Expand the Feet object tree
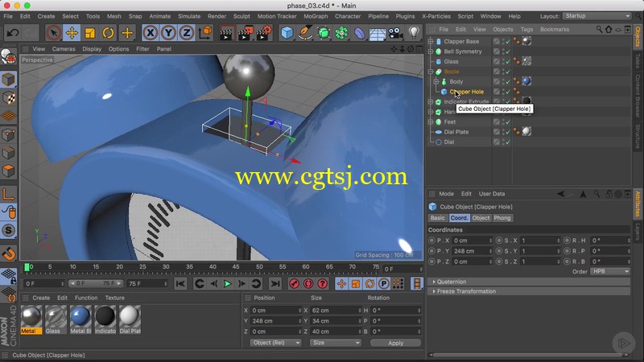 [x=431, y=122]
